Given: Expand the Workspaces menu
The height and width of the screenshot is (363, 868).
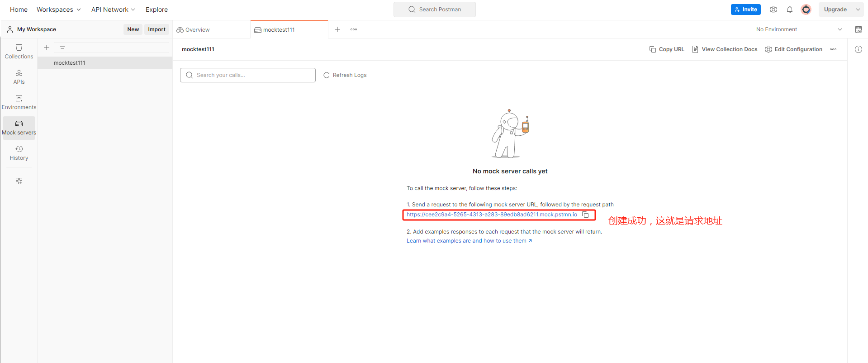Looking at the screenshot, I should coord(59,10).
